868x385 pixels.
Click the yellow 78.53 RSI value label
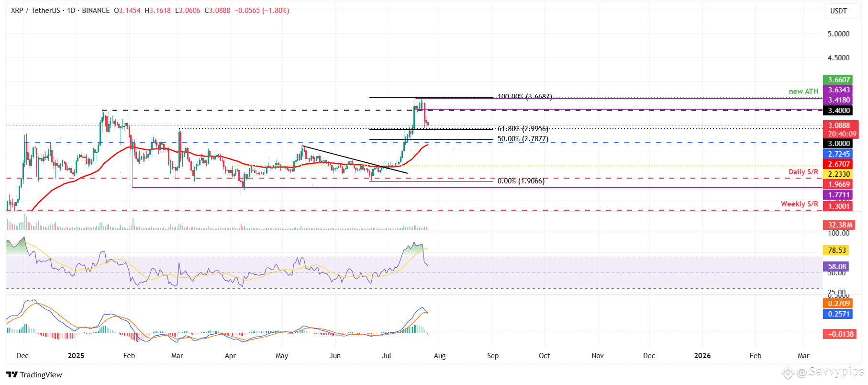pyautogui.click(x=836, y=250)
